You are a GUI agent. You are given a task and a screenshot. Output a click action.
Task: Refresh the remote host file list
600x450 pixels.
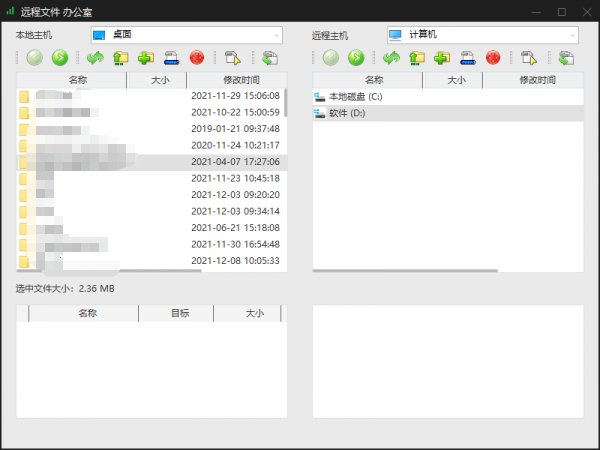392,58
